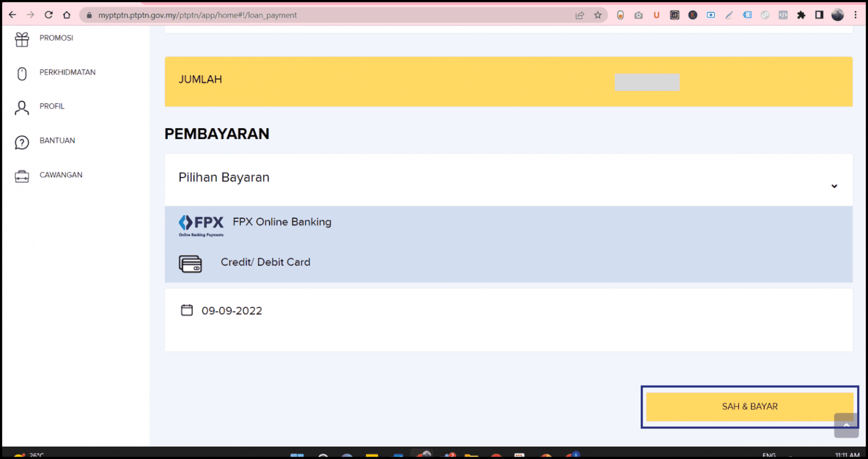Click the PERKHIDMATAN phone icon
The height and width of the screenshot is (459, 868).
pyautogui.click(x=21, y=72)
